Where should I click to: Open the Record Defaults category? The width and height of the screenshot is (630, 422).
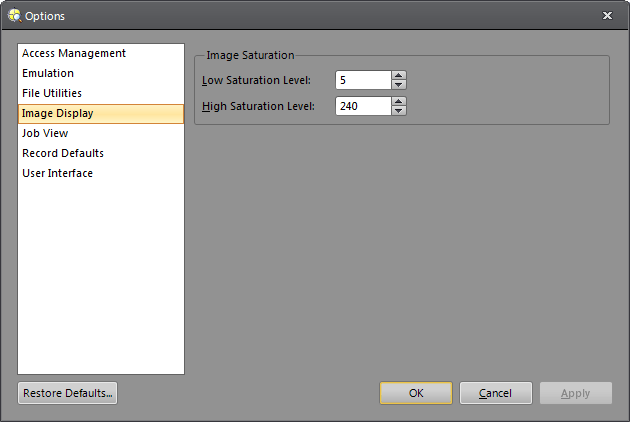tap(63, 153)
